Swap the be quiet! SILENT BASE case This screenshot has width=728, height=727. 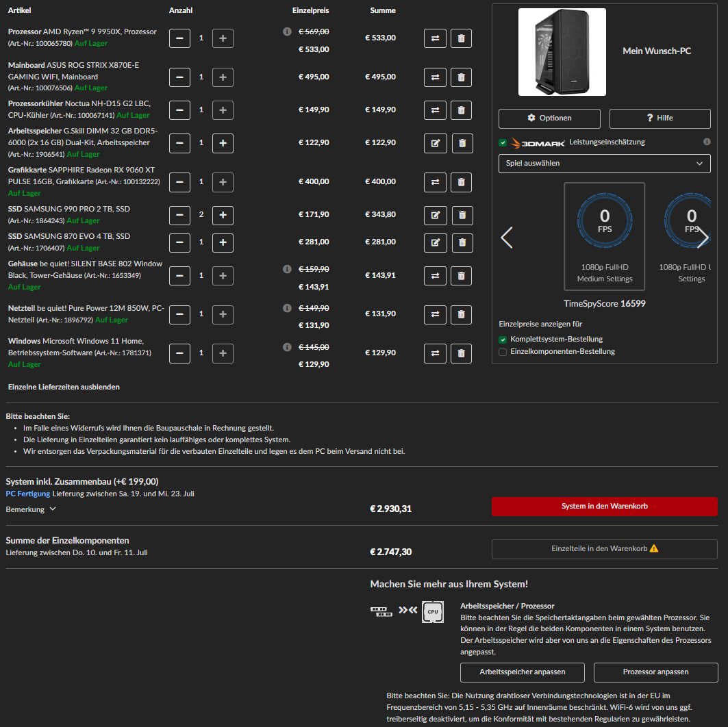tap(435, 276)
